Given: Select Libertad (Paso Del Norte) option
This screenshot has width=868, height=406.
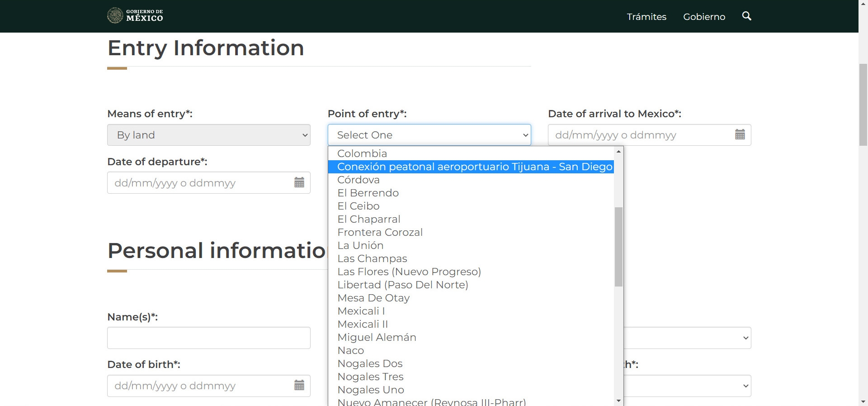Looking at the screenshot, I should point(403,285).
